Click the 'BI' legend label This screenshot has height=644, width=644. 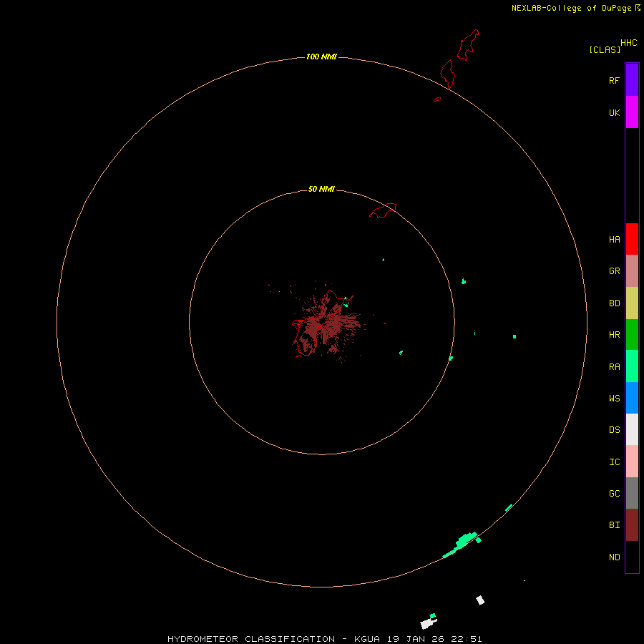coord(614,525)
